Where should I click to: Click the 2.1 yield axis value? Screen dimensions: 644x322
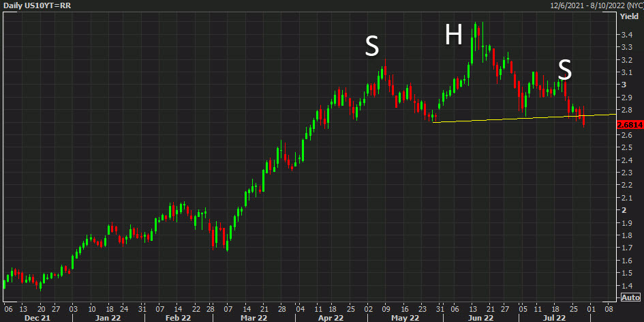[626, 198]
